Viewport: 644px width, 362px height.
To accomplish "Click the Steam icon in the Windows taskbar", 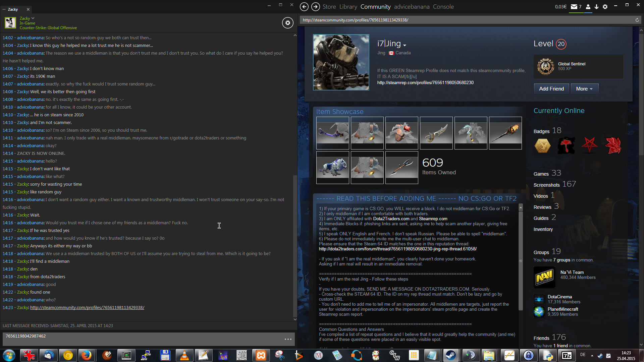I will pyautogui.click(x=450, y=355).
